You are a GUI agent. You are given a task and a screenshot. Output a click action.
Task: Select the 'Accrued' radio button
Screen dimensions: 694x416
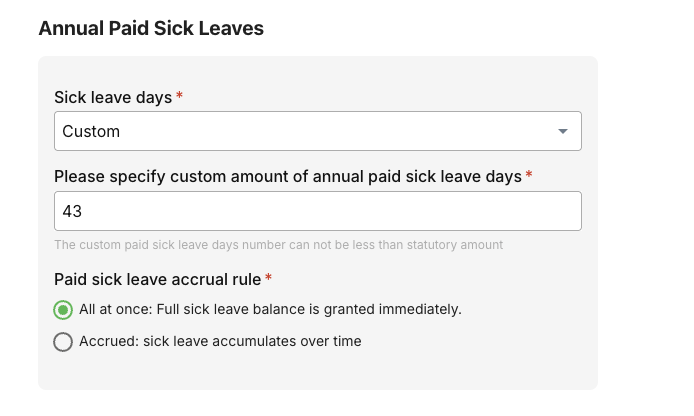(63, 342)
